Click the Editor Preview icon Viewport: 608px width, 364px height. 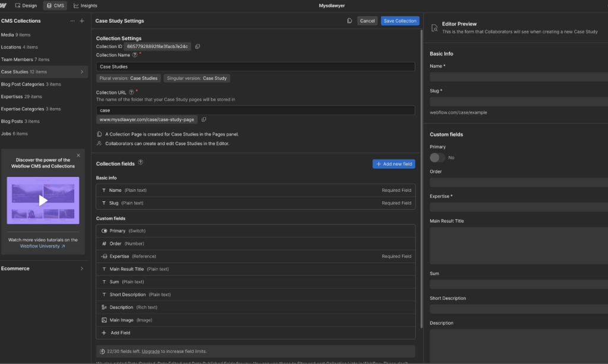pyautogui.click(x=434, y=28)
